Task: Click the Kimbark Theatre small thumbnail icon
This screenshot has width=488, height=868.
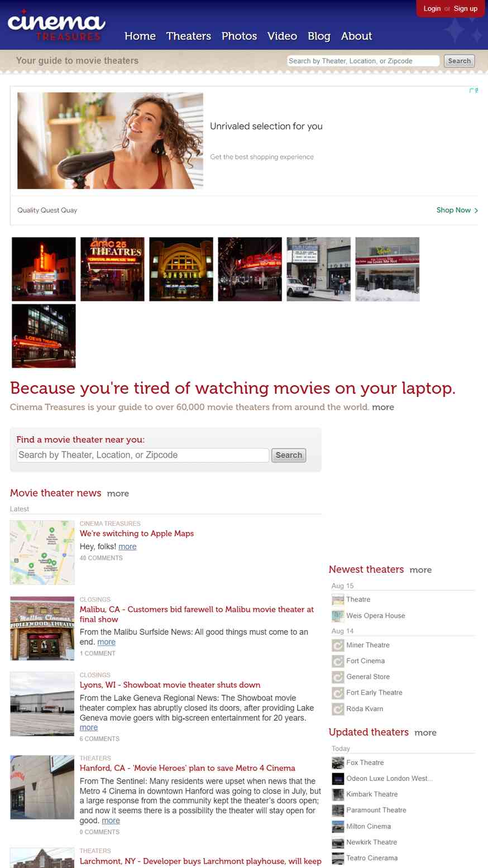Action: click(338, 794)
